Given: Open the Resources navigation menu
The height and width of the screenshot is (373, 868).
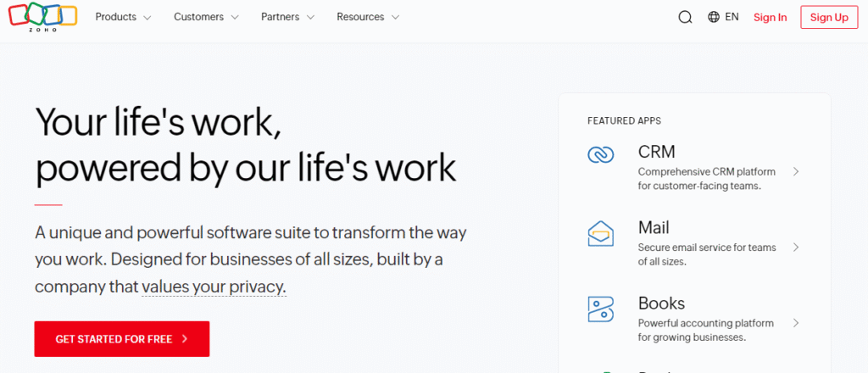Looking at the screenshot, I should [x=368, y=17].
